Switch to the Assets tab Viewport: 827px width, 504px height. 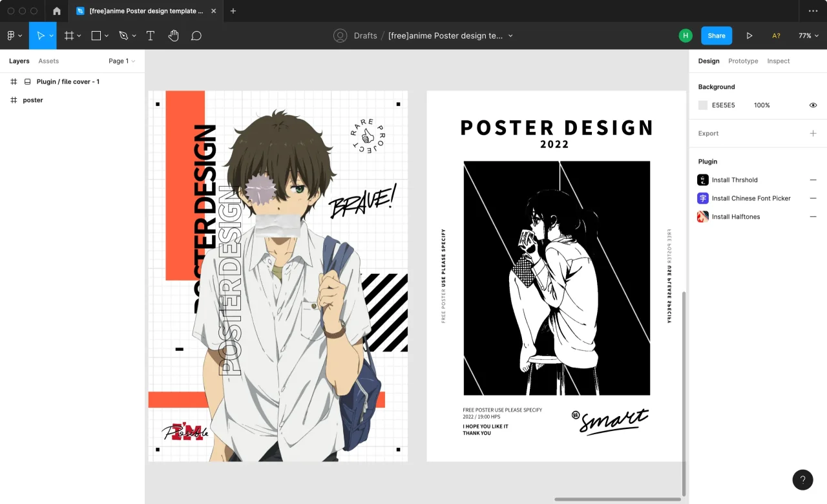pos(48,61)
